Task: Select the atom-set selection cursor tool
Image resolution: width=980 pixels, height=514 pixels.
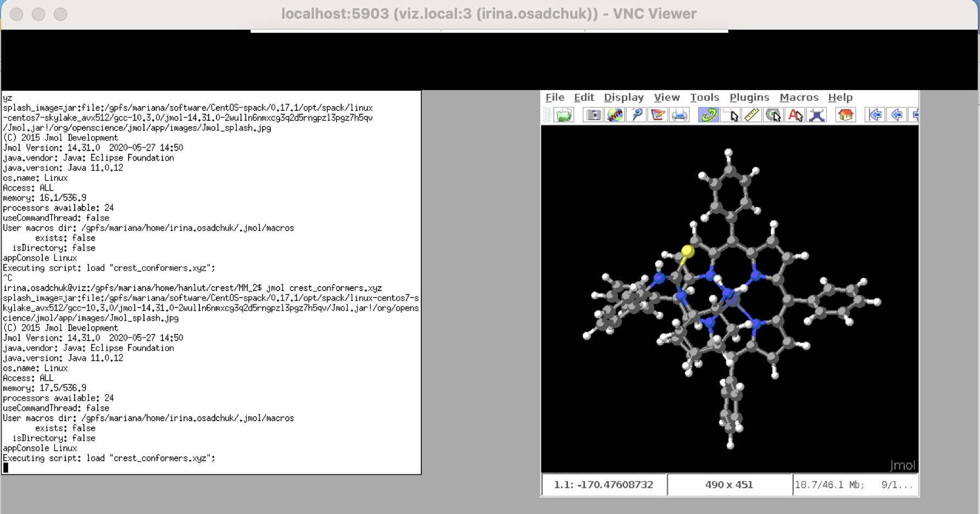Action: pos(731,115)
